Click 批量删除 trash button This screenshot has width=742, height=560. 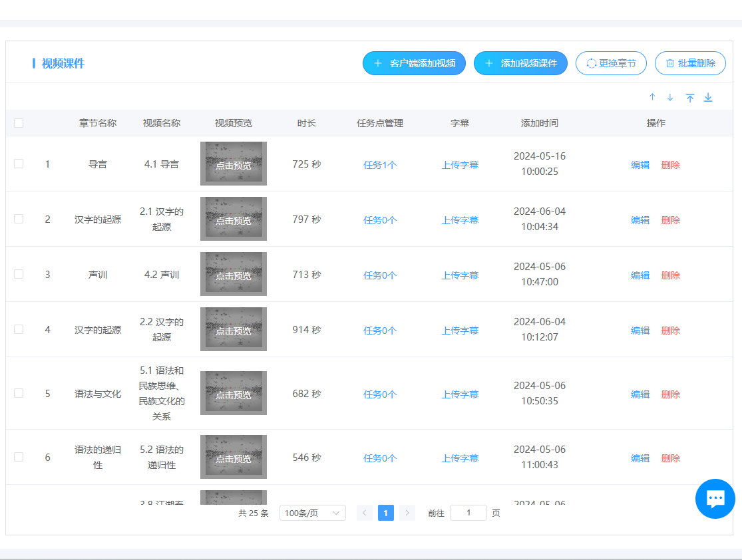point(690,63)
